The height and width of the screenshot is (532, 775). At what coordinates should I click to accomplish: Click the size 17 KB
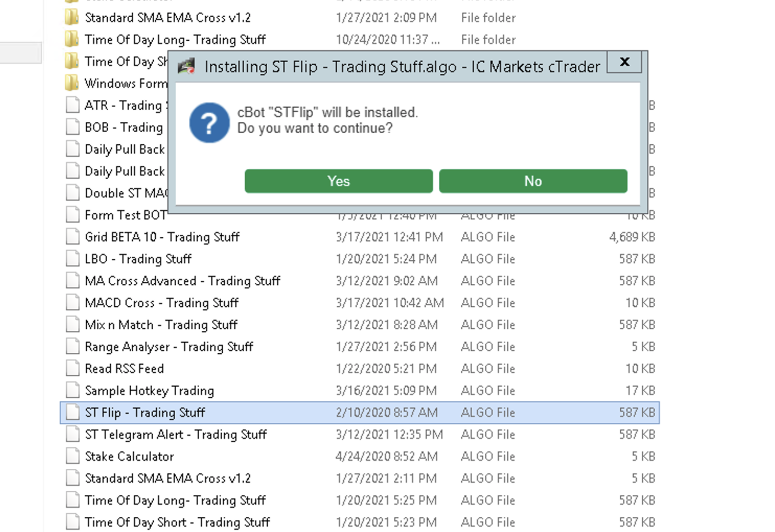pos(640,391)
